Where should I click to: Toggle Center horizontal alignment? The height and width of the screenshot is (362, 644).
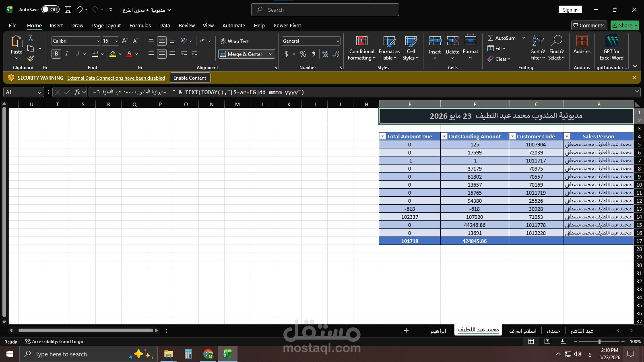tap(162, 54)
